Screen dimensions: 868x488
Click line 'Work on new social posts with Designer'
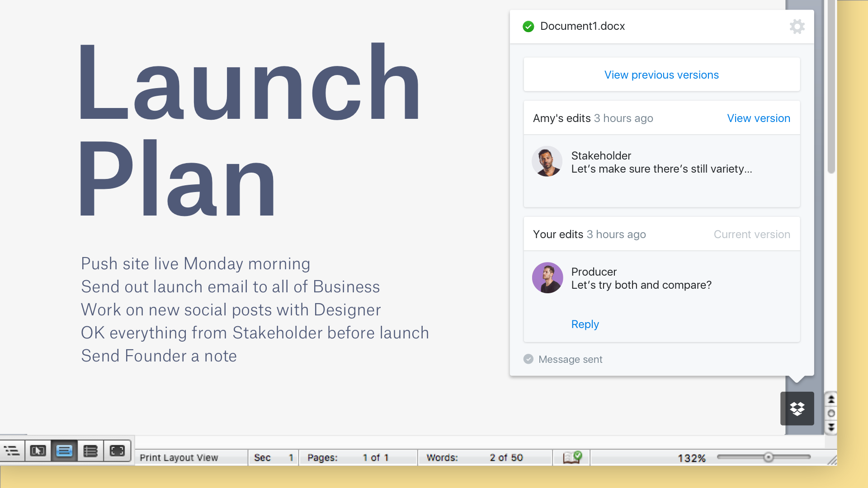pos(231,310)
